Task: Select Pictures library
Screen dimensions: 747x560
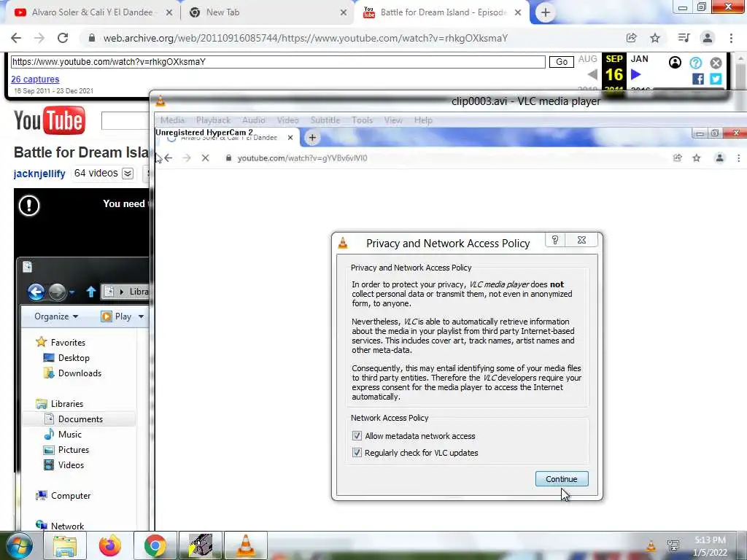Action: point(74,449)
